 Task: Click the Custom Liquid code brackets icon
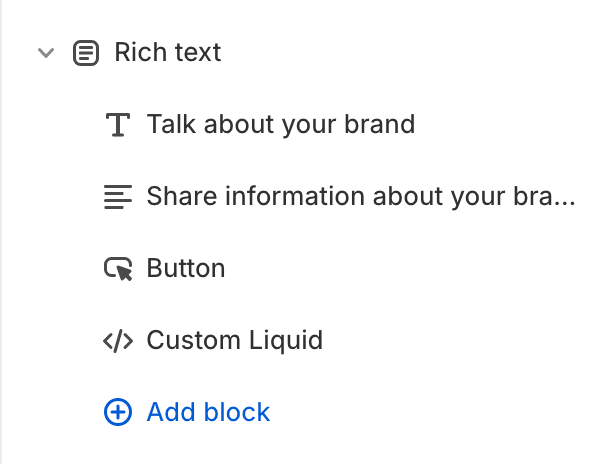click(118, 340)
